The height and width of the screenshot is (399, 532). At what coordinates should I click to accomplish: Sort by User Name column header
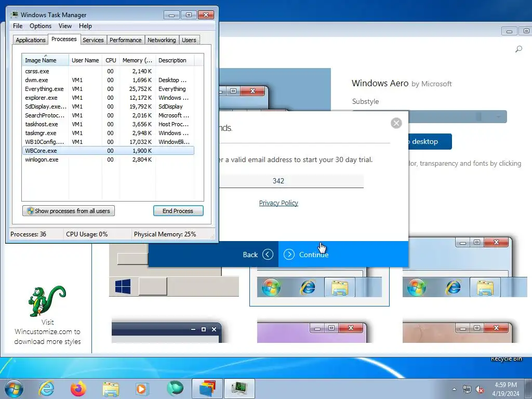85,60
